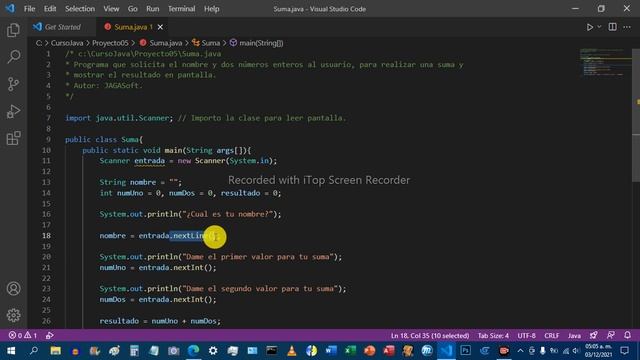Open the Run menu

[153, 9]
